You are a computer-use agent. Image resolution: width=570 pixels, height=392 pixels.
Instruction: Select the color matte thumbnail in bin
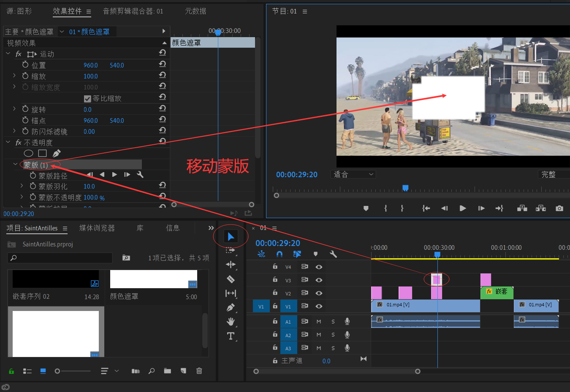tap(154, 279)
